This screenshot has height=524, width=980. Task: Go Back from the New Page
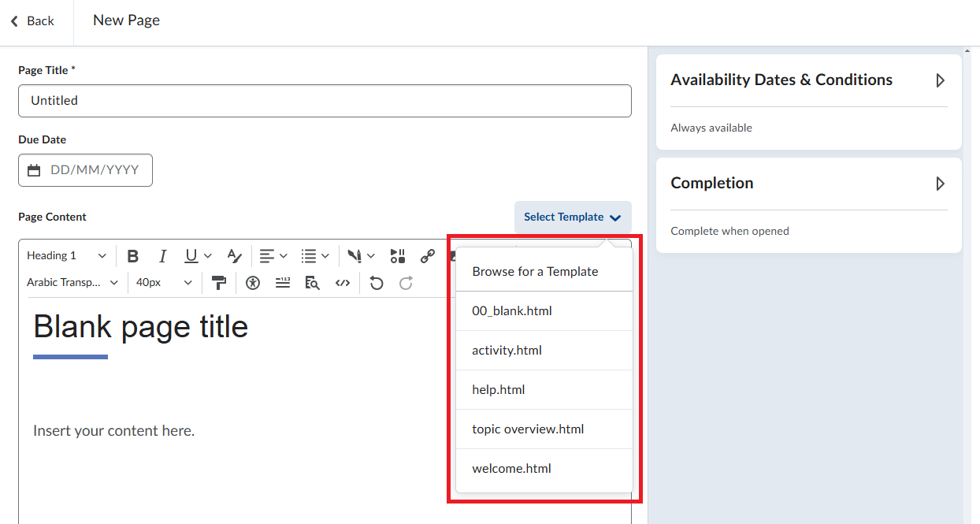32,21
